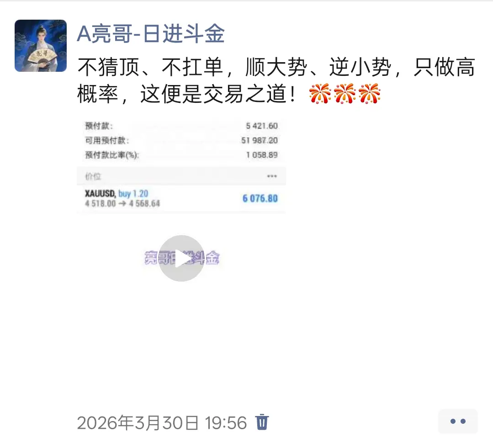Click the 可用预付款 51 987.20 row
The height and width of the screenshot is (448, 493).
click(181, 140)
